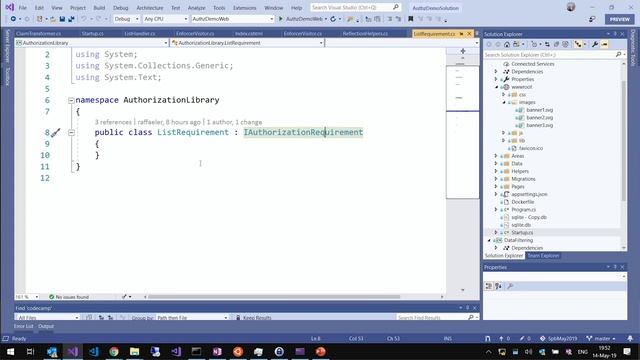Select Program.cs in Solution Explorer
The height and width of the screenshot is (360, 640).
pyautogui.click(x=523, y=209)
